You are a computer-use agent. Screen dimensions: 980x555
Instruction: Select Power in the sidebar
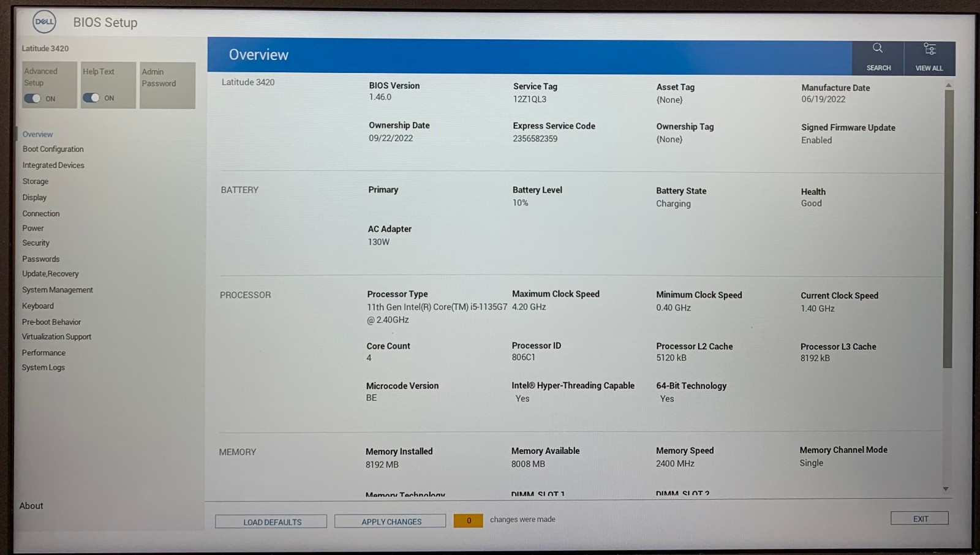33,228
